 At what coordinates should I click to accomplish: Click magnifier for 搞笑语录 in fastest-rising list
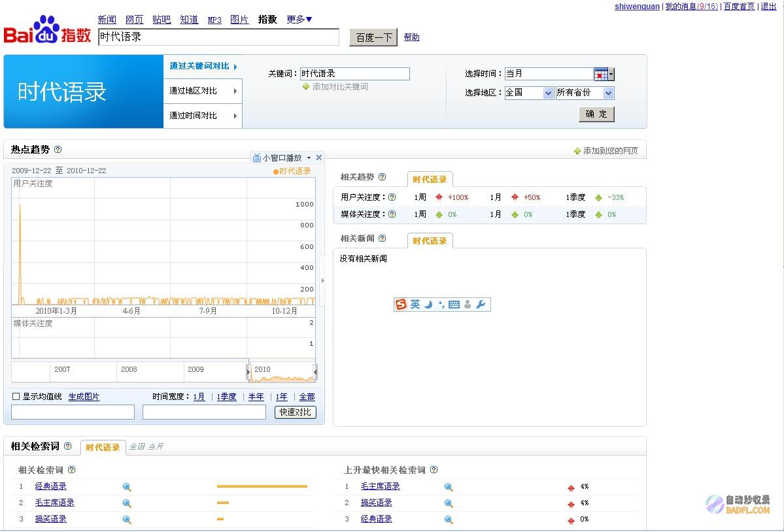coord(449,503)
